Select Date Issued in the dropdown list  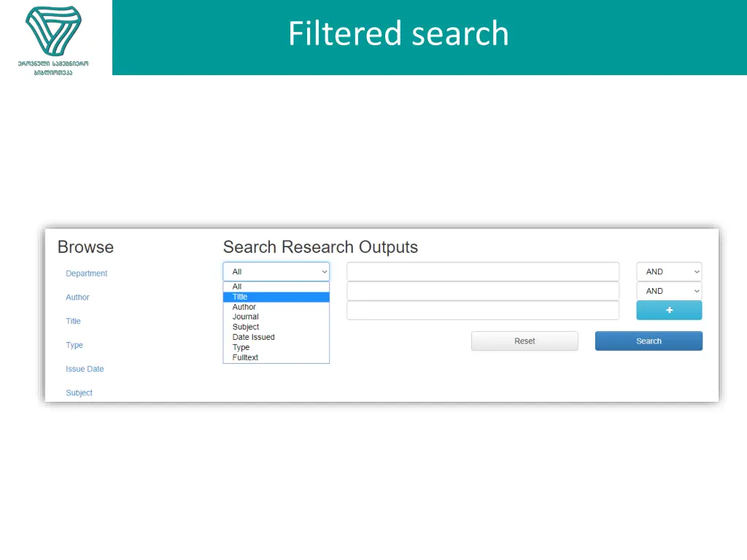[276, 337]
